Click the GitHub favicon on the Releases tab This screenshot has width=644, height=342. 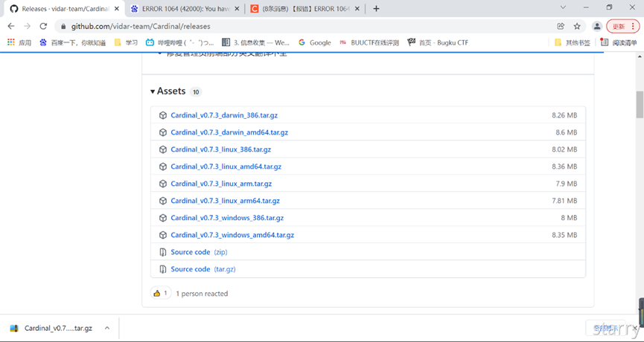click(14, 9)
